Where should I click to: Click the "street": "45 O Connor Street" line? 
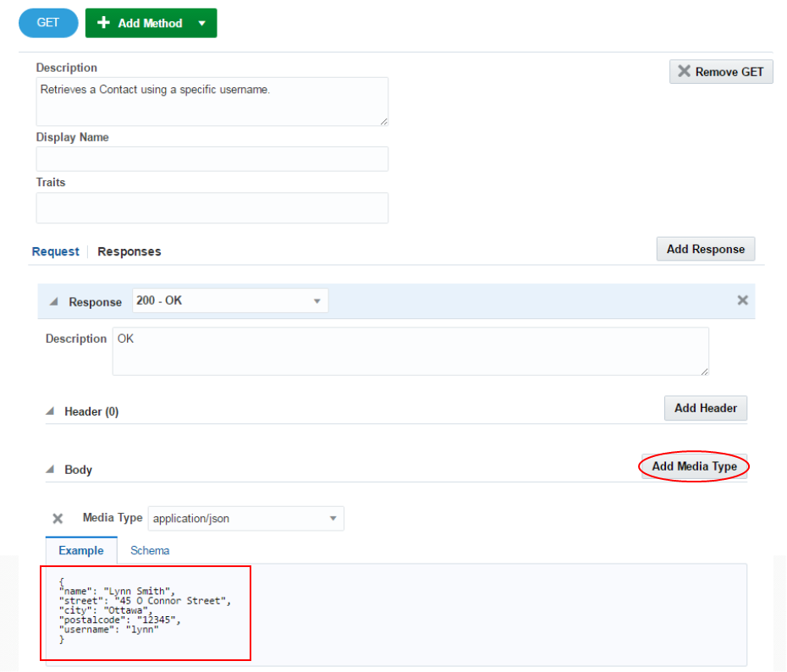145,601
